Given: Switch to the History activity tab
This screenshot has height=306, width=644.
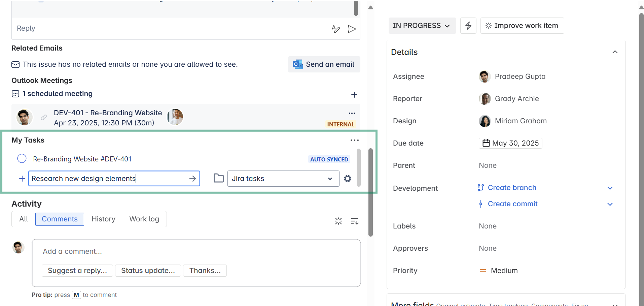Looking at the screenshot, I should [103, 219].
